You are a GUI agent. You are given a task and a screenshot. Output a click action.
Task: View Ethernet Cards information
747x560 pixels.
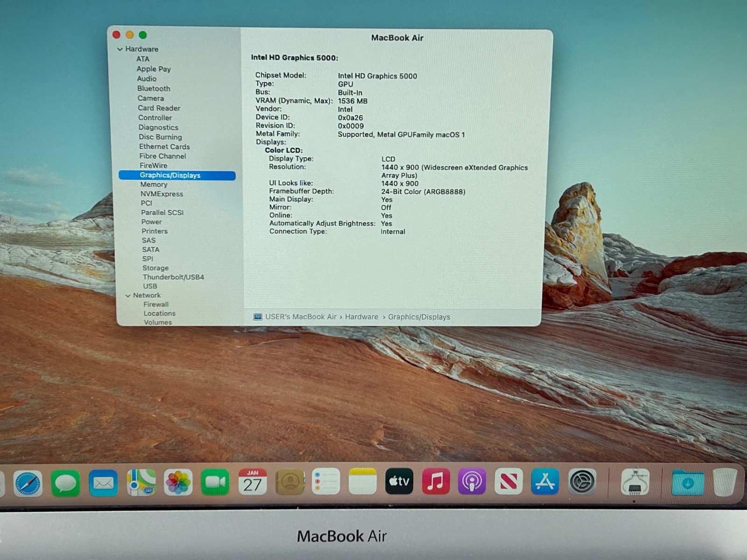164,147
